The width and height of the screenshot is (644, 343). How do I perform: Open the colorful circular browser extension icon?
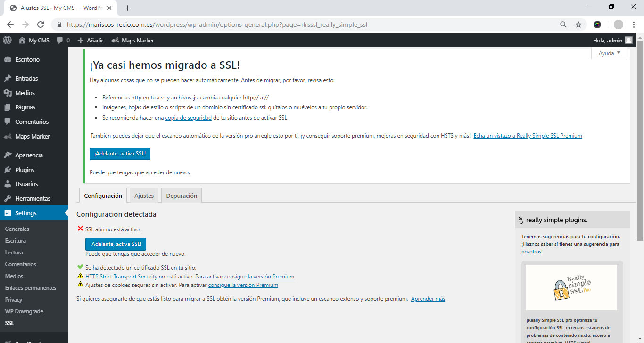point(597,24)
